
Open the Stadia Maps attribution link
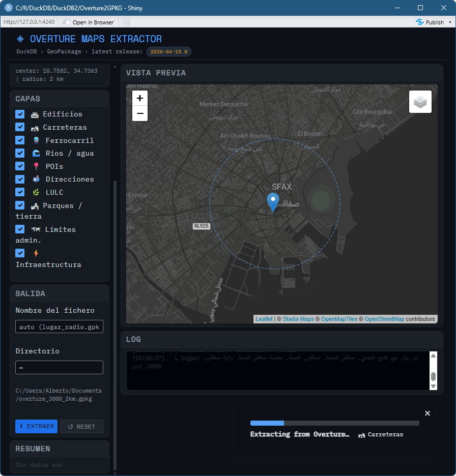(298, 319)
